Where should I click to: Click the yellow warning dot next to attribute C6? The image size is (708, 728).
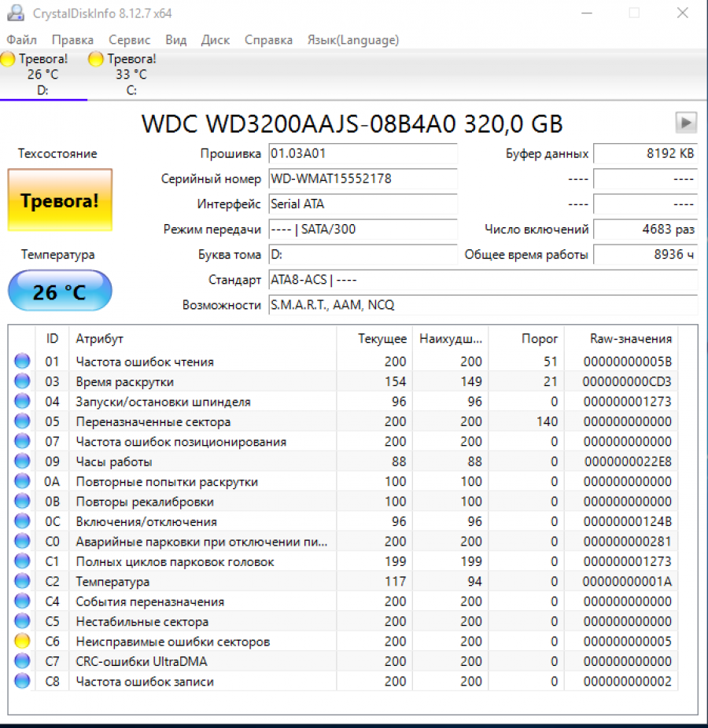click(23, 642)
